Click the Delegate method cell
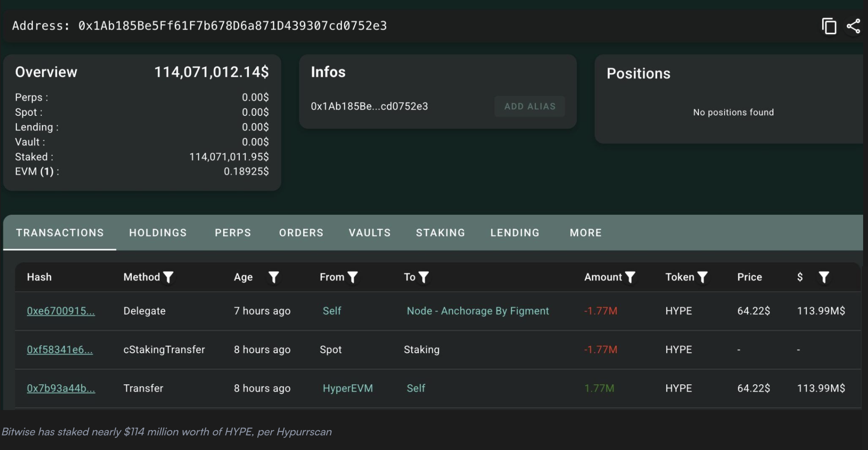 (x=145, y=311)
